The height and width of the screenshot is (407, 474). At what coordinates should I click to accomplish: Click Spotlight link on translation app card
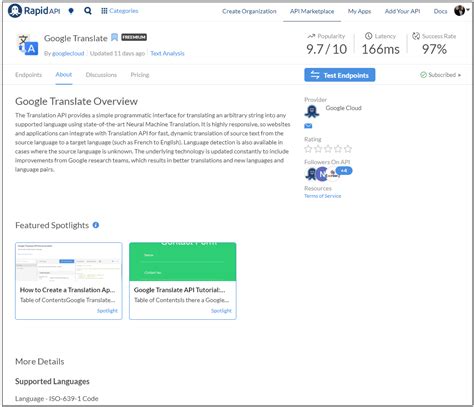click(x=107, y=311)
